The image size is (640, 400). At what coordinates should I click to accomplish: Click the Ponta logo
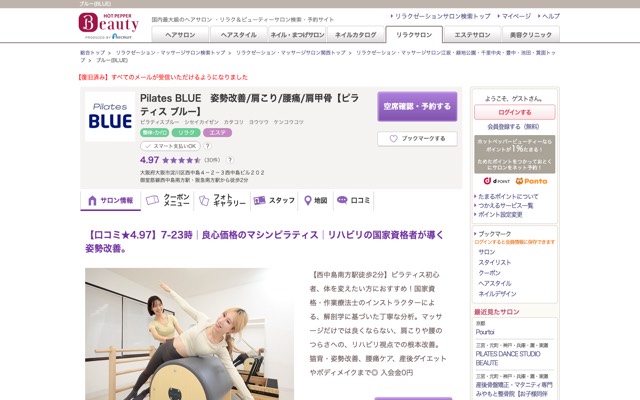(x=531, y=181)
